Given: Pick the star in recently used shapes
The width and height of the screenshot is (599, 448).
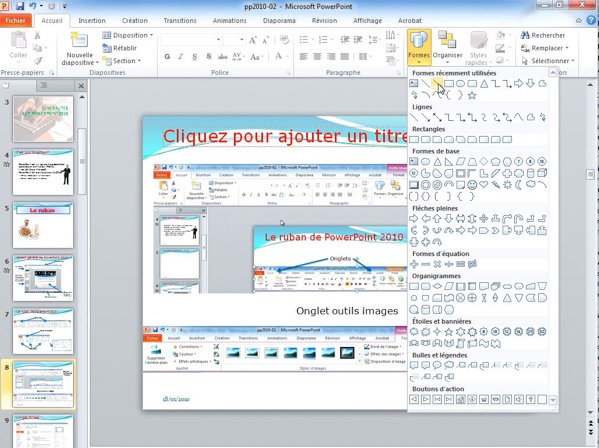Looking at the screenshot, I should [472, 95].
